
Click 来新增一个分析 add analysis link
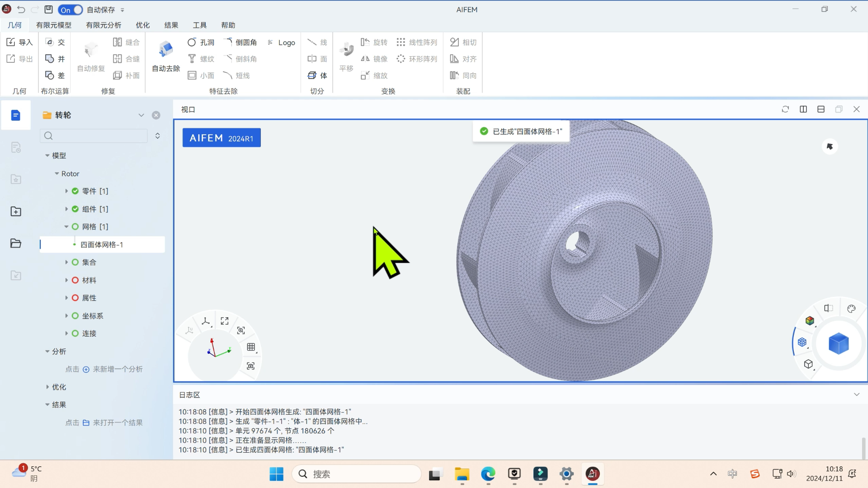point(118,369)
